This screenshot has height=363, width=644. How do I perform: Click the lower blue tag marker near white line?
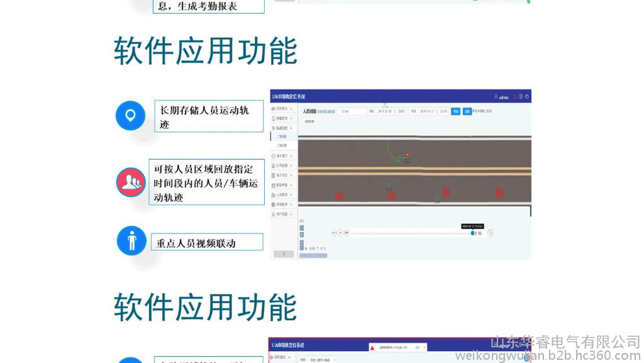[438, 198]
